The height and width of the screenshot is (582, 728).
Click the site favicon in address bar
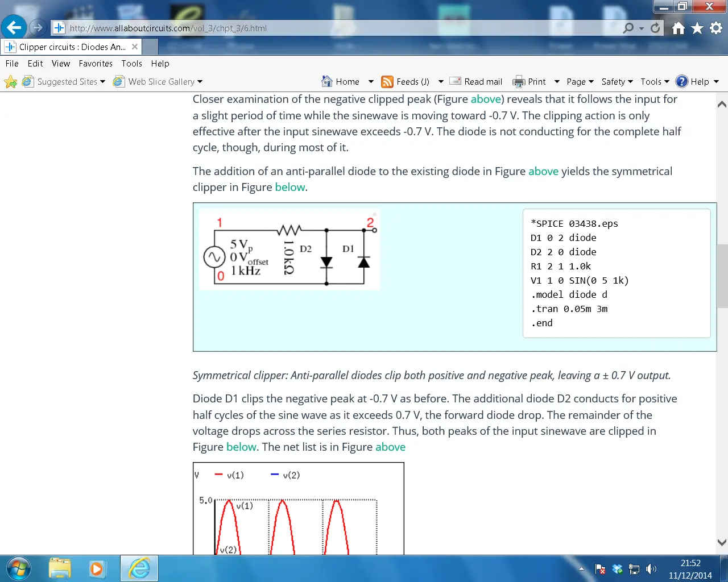(x=59, y=28)
